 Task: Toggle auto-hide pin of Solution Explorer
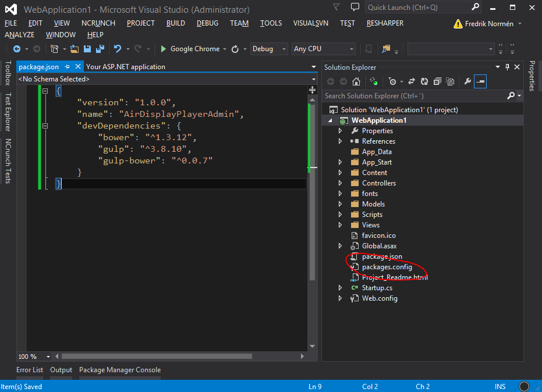coord(507,67)
